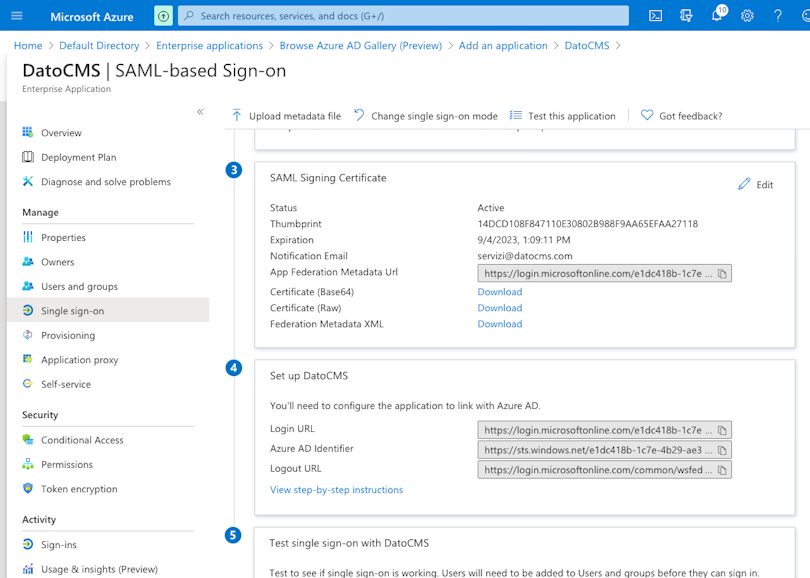The image size is (810, 578).
Task: Click the Owners people icon
Action: point(28,261)
